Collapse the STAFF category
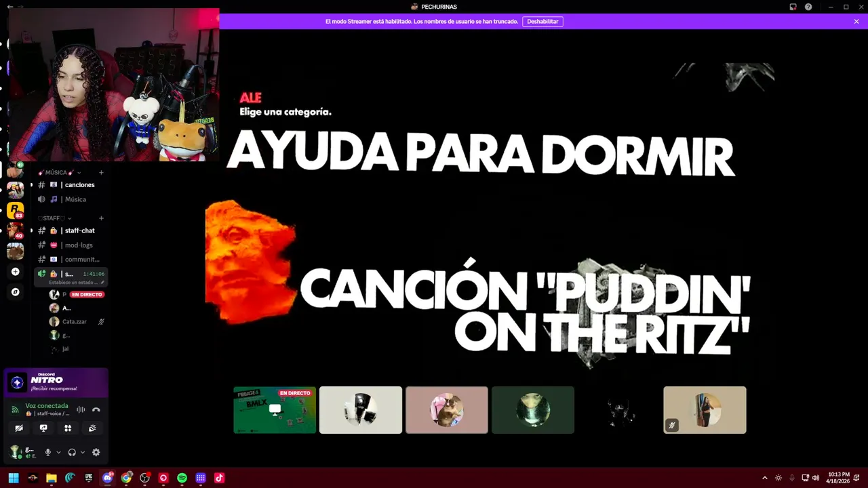Viewport: 868px width, 488px height. pos(55,218)
